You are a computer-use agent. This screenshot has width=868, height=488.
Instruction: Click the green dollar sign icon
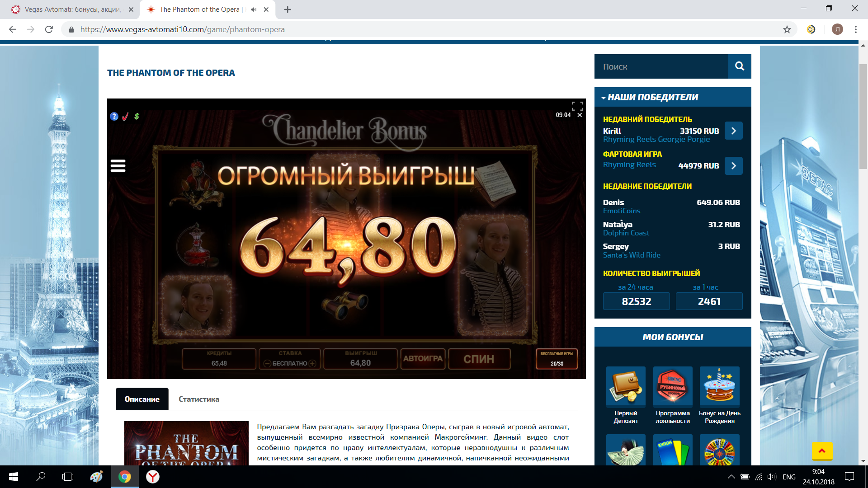pyautogui.click(x=137, y=117)
